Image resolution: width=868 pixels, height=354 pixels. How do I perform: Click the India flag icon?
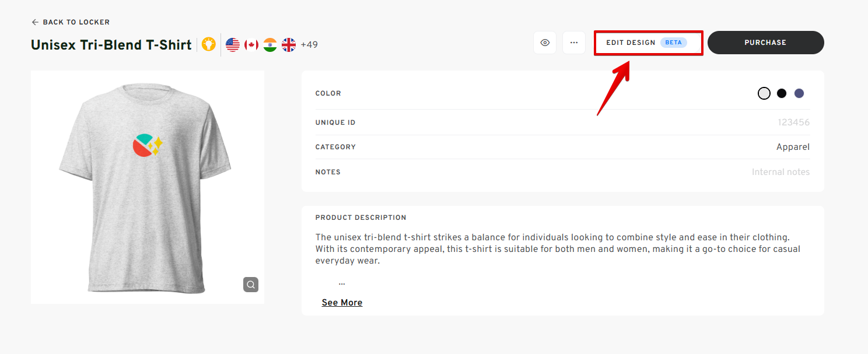[x=270, y=45]
